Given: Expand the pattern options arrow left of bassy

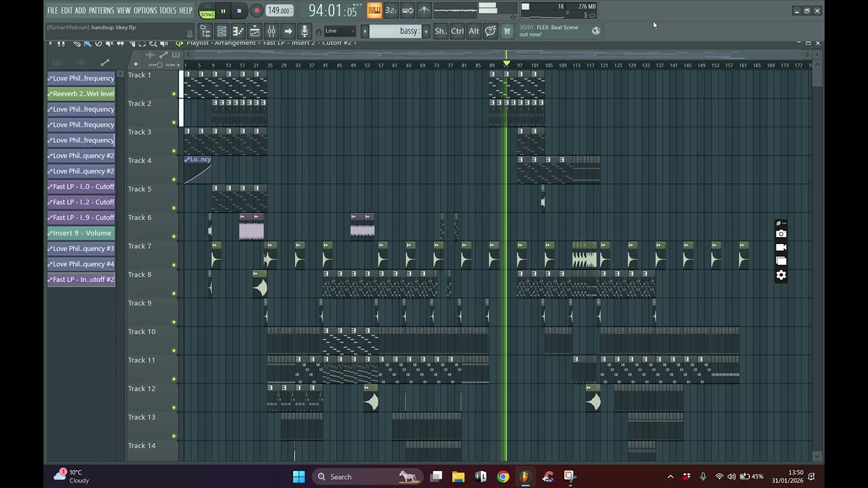Looking at the screenshot, I should pyautogui.click(x=365, y=31).
